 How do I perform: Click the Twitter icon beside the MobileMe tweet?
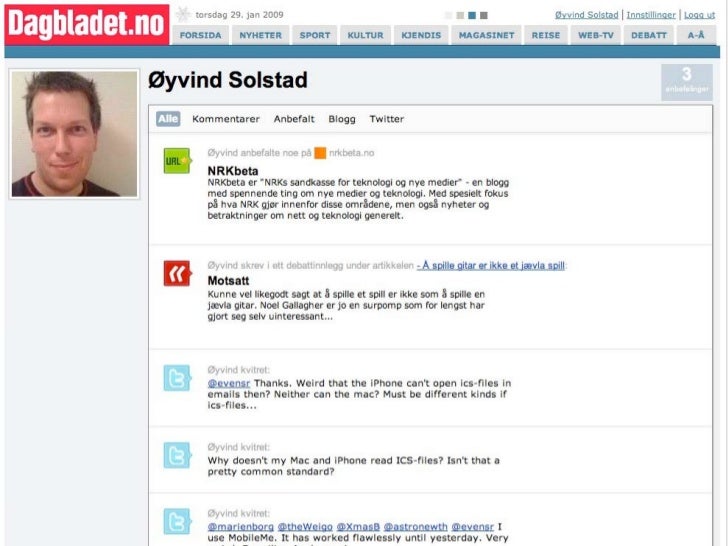177,521
